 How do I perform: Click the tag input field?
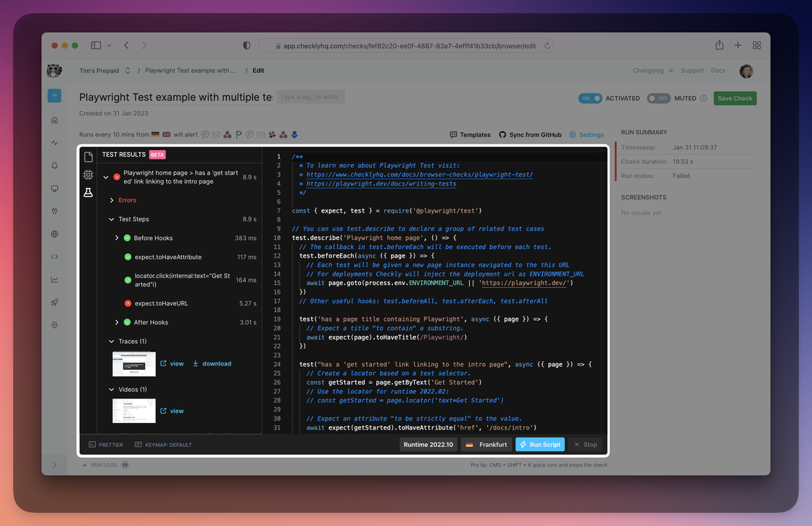[x=310, y=96]
